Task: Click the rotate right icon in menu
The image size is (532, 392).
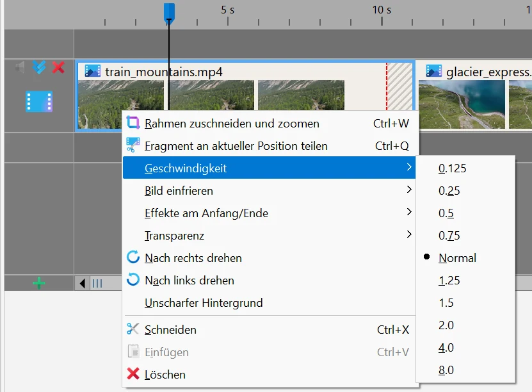Action: (x=133, y=257)
